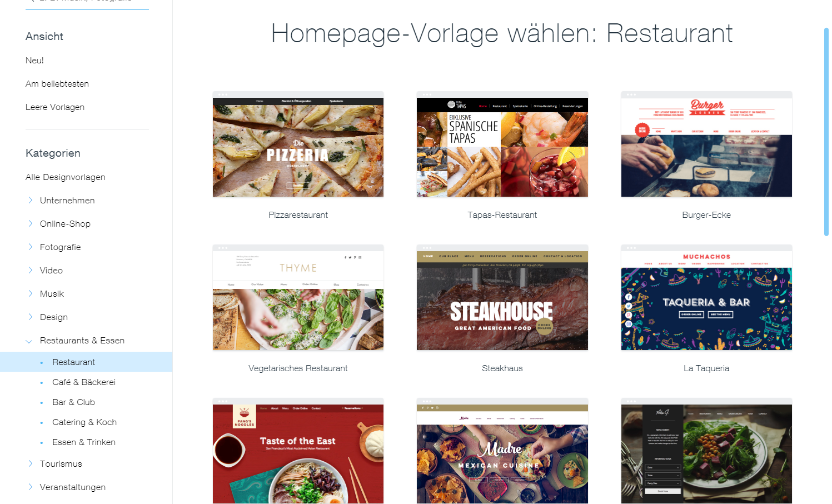Open the Pizzarestaurant template thumbnail

[298, 144]
